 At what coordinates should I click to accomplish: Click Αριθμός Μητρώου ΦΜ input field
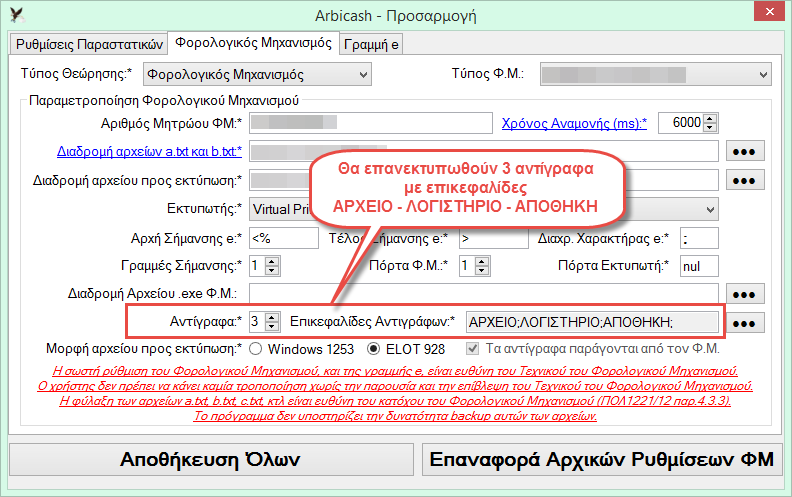click(x=371, y=123)
